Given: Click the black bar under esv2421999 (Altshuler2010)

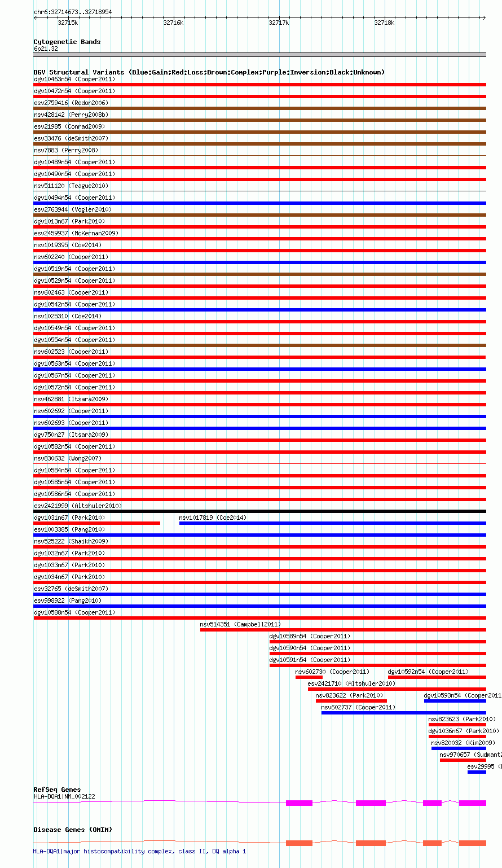Looking at the screenshot, I should (260, 511).
